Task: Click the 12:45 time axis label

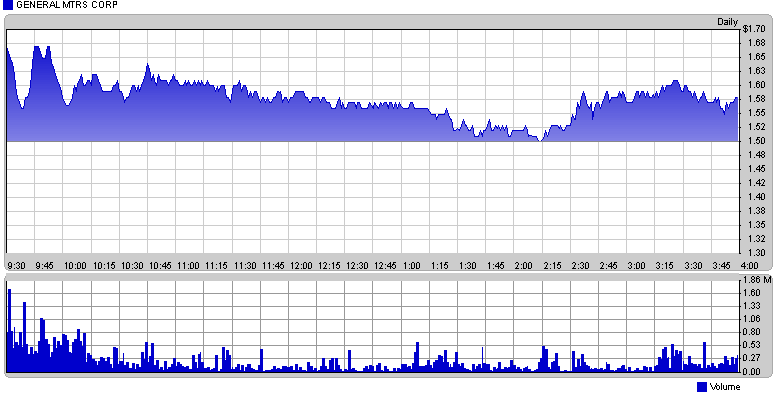Action: pos(386,266)
